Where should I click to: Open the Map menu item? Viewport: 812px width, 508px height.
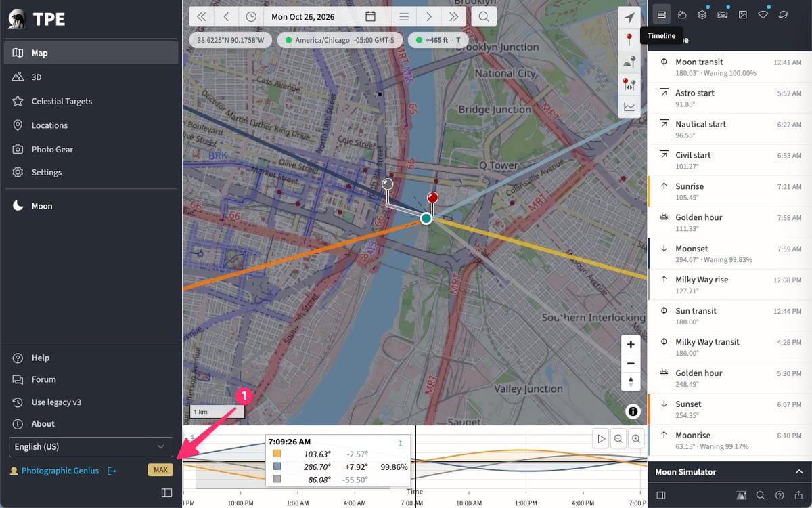tap(91, 53)
